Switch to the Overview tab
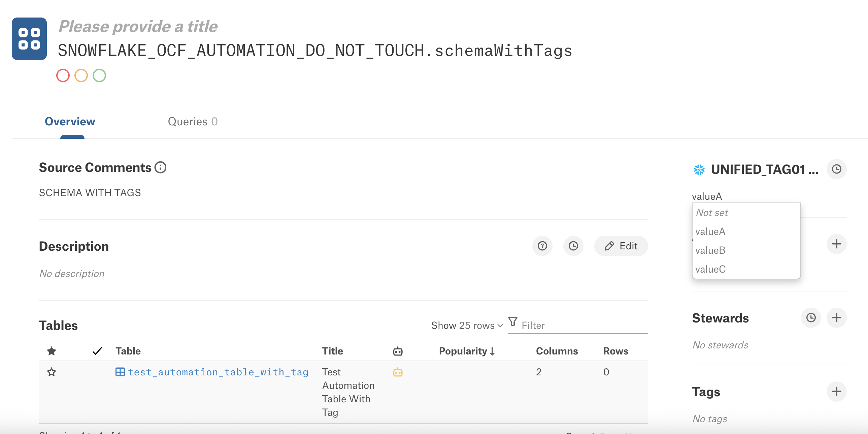The image size is (868, 434). pyautogui.click(x=70, y=121)
